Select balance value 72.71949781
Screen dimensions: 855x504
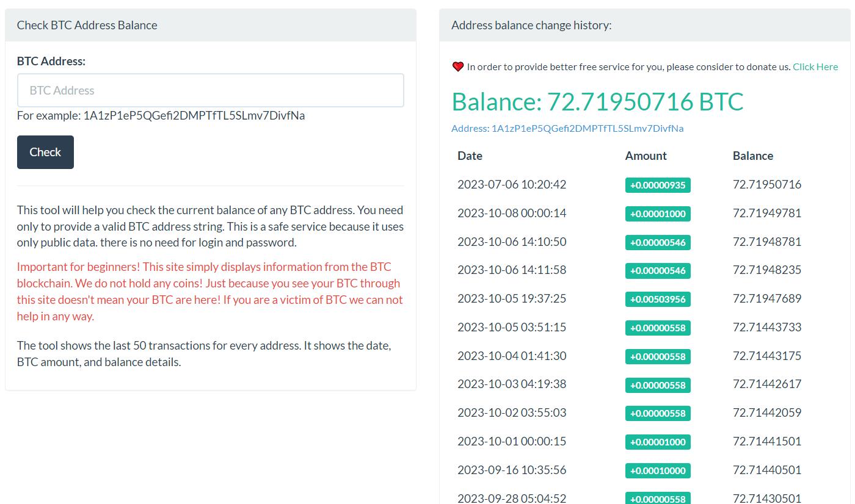click(x=767, y=213)
